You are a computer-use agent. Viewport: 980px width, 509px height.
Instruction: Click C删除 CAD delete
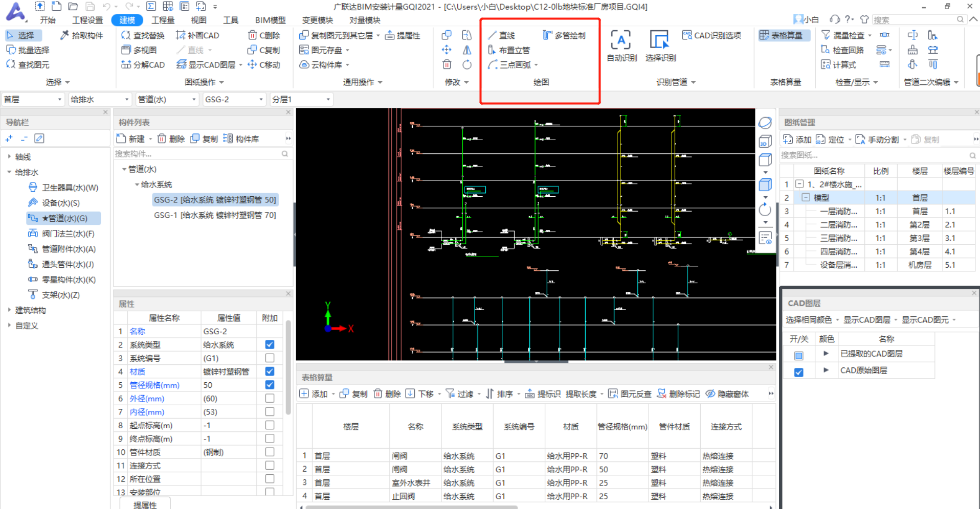(x=264, y=35)
